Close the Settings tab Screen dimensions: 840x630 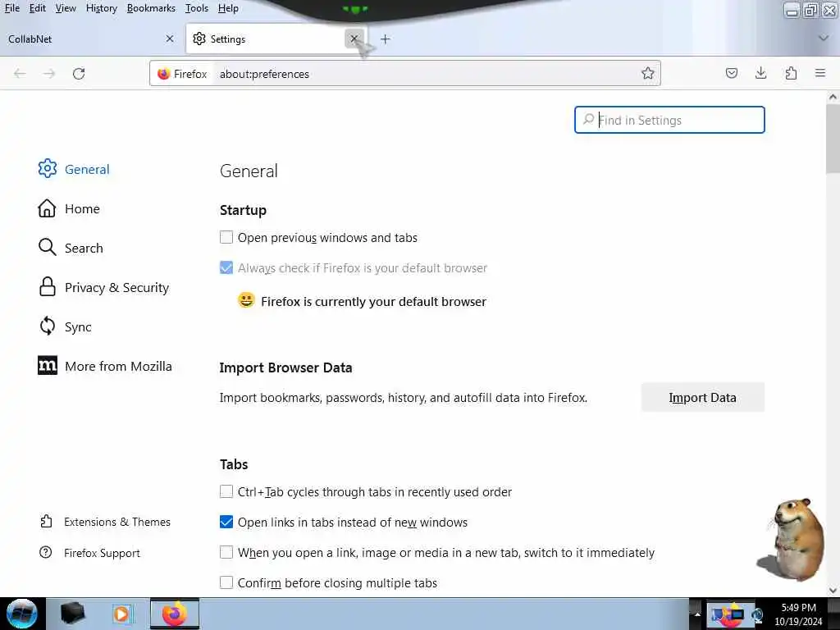click(x=354, y=39)
